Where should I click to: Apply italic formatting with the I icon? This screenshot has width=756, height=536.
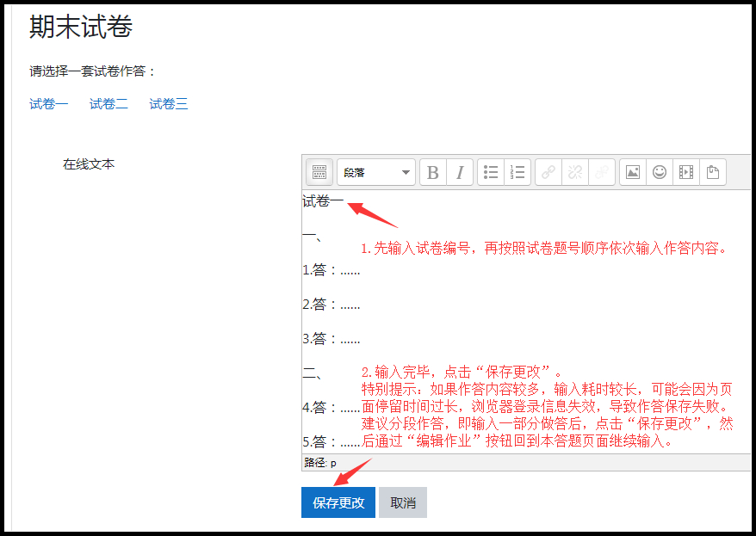[x=460, y=172]
